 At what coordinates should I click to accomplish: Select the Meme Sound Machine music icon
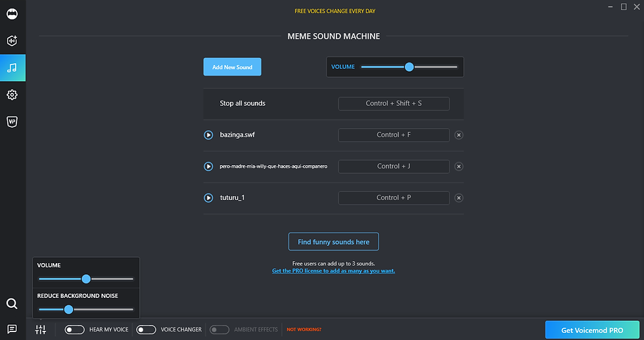click(12, 68)
